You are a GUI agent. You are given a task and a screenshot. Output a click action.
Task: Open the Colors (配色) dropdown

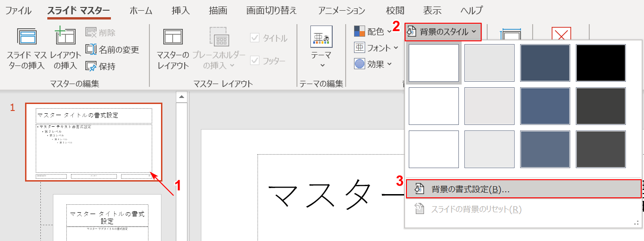tap(373, 32)
